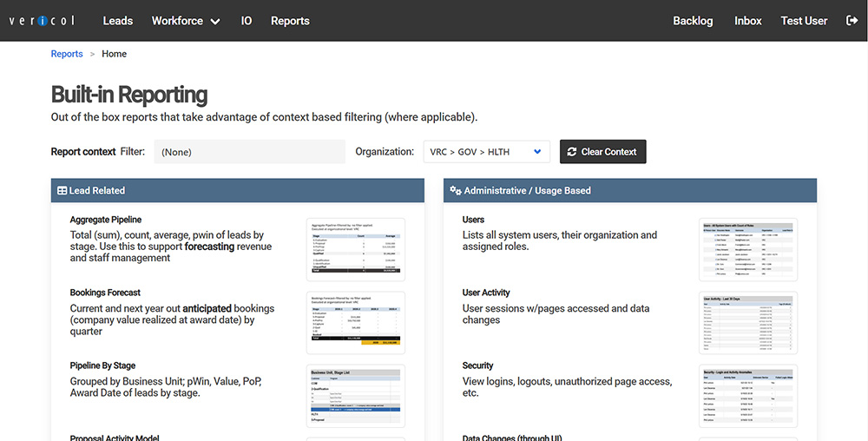Screen dimensions: 868x441
Task: Open the Bookings Forecast report preview
Action: (x=356, y=322)
